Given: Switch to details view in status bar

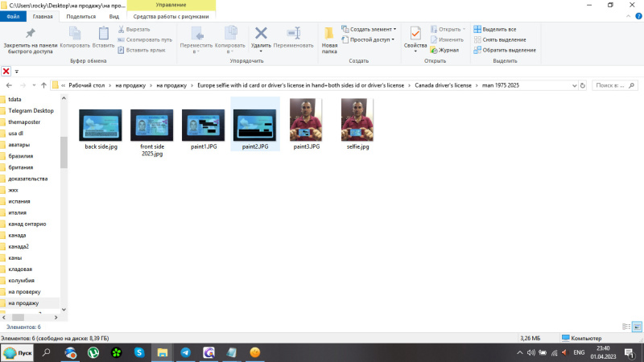Looking at the screenshot, I should point(626,327).
